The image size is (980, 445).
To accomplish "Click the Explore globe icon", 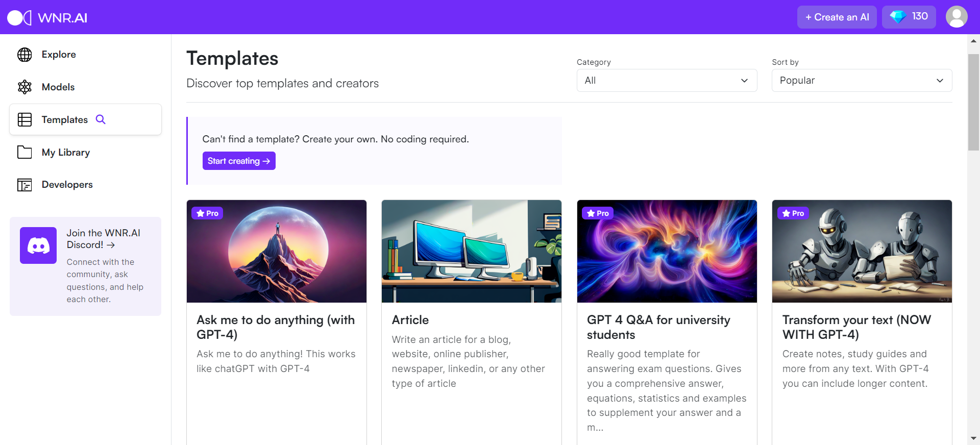I will [24, 55].
